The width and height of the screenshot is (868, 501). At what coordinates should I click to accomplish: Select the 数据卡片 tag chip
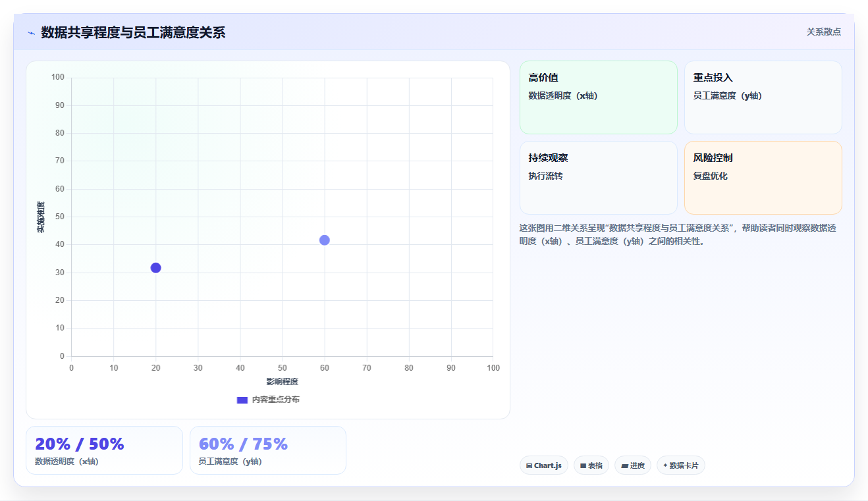point(681,465)
